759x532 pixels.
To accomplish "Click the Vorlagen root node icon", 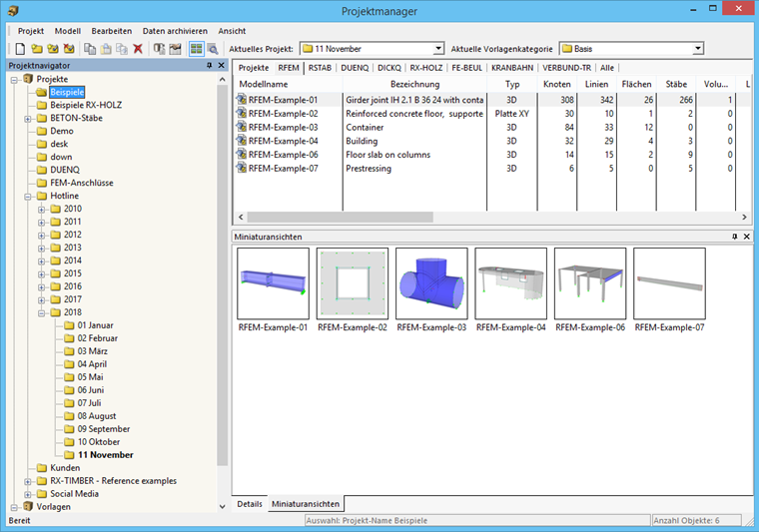I will click(28, 506).
